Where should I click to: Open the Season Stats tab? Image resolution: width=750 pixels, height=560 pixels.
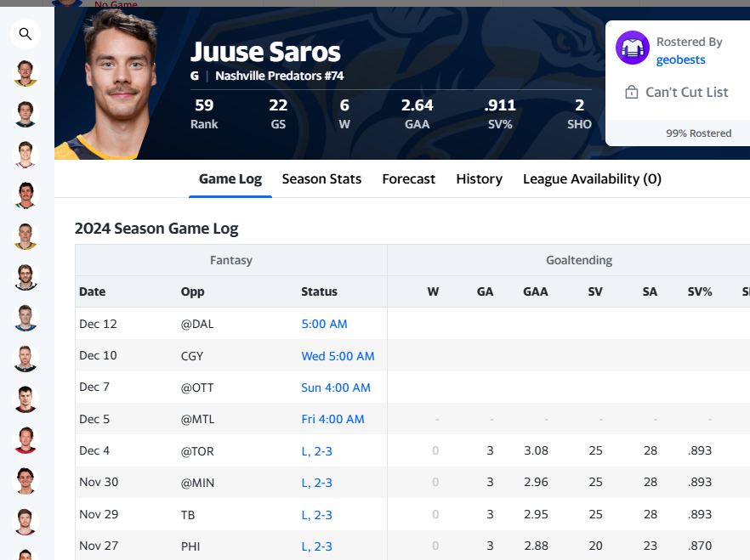pos(321,179)
